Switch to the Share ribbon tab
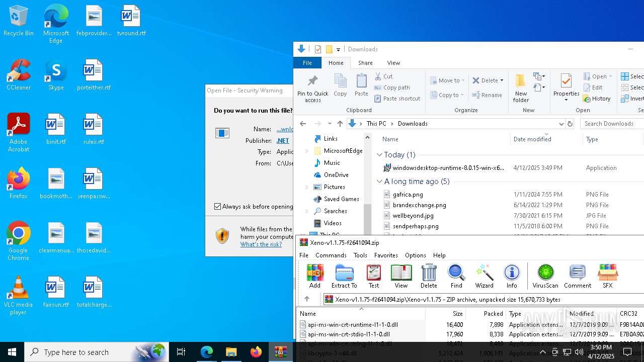The width and height of the screenshot is (644, 362). coord(365,63)
